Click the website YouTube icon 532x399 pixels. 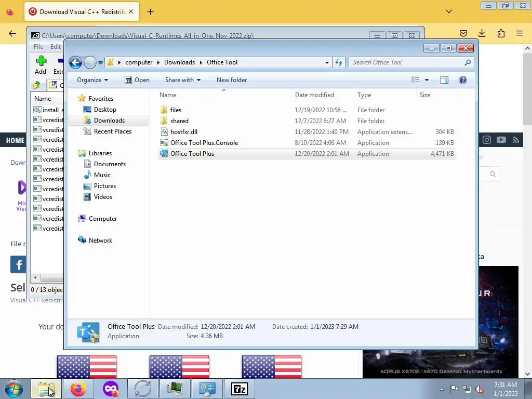coord(501,140)
